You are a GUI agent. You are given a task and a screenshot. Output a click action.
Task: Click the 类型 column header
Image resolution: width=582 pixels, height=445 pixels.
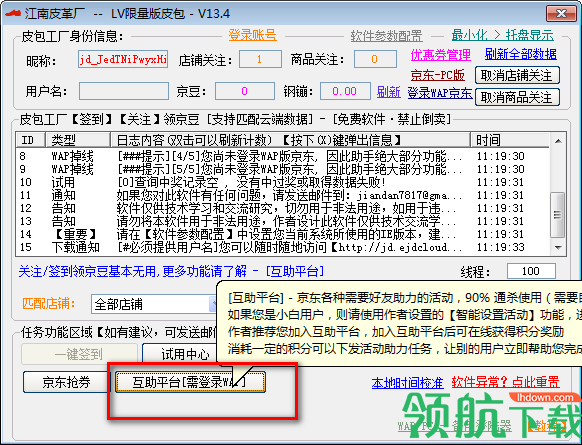[x=78, y=140]
